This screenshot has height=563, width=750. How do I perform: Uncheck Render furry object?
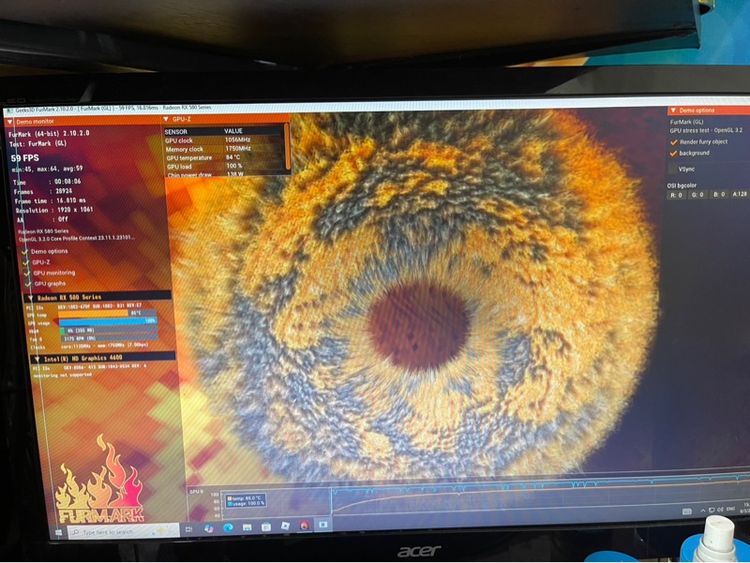coord(672,142)
